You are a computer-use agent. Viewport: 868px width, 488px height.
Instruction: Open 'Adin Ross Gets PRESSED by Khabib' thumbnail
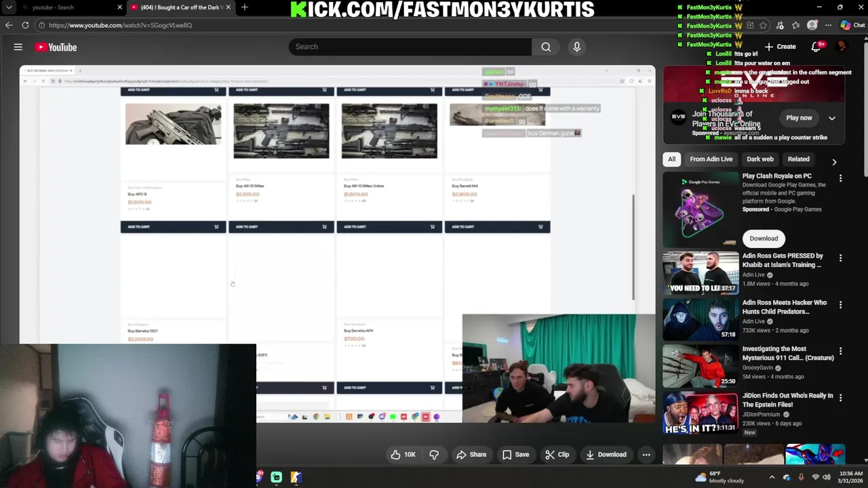tap(701, 272)
